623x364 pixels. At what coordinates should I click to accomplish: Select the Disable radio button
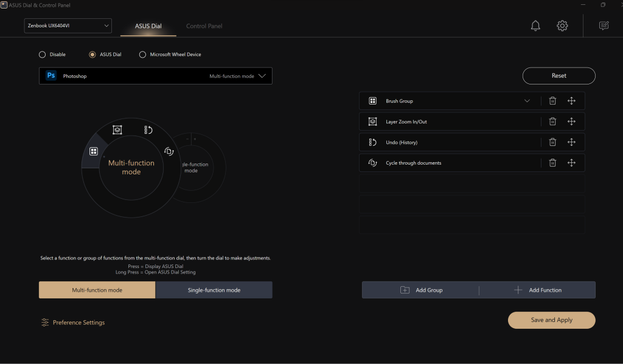point(43,55)
